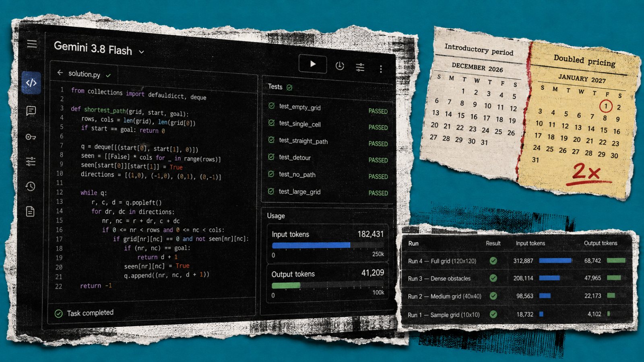644x362 pixels.
Task: Click the timer icon in the toolbar
Action: (340, 66)
